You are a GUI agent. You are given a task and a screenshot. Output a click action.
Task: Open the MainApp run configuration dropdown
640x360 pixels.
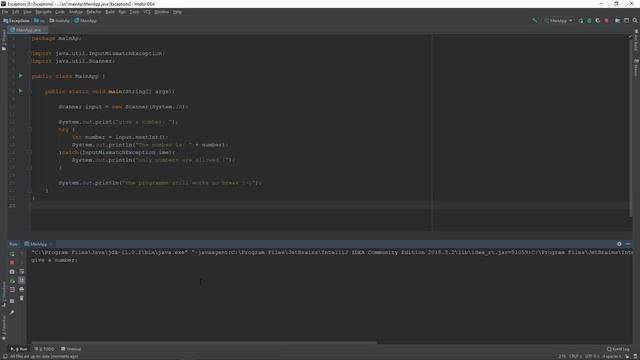(558, 20)
